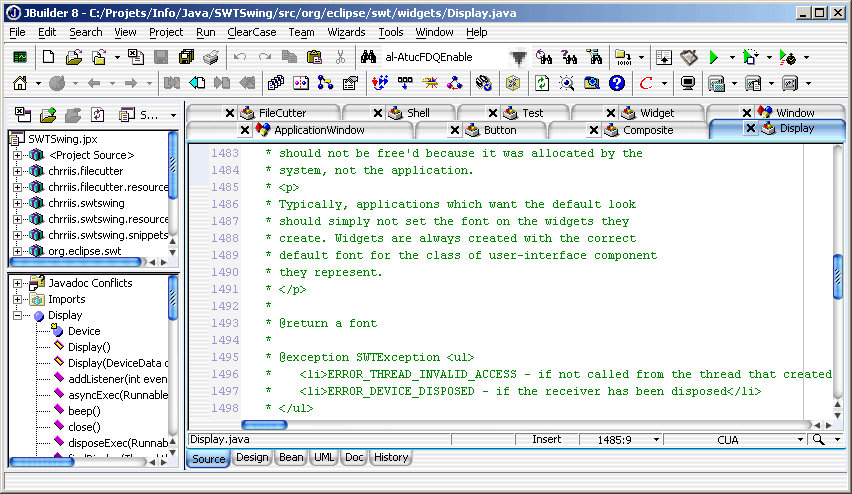Click the blue Help question mark icon

pyautogui.click(x=617, y=83)
